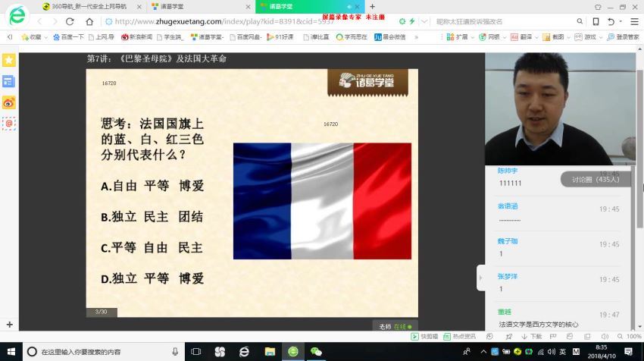This screenshot has width=644, height=361.
Task: Open the blue news sidebar icon
Action: [8, 81]
